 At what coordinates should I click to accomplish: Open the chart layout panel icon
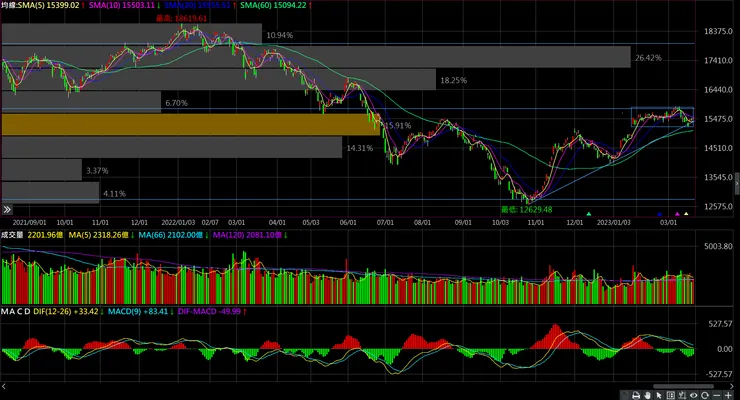[x=671, y=395]
